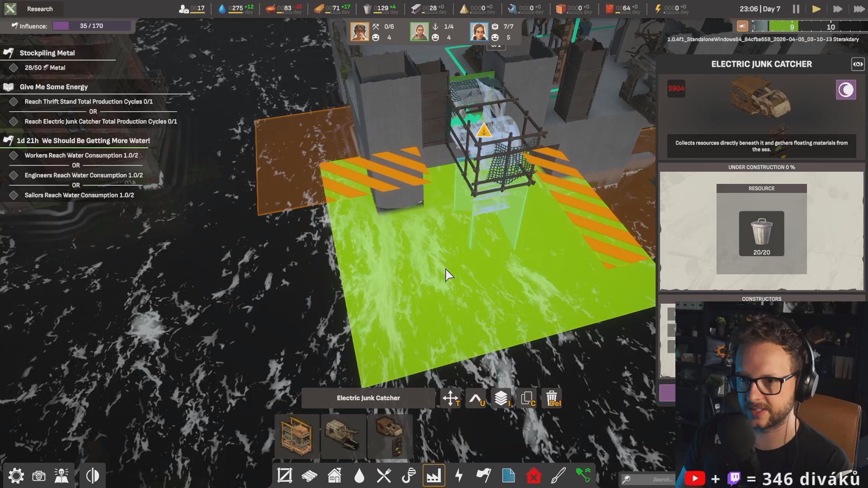This screenshot has height=488, width=868.
Task: Pause the game time
Action: [796, 9]
